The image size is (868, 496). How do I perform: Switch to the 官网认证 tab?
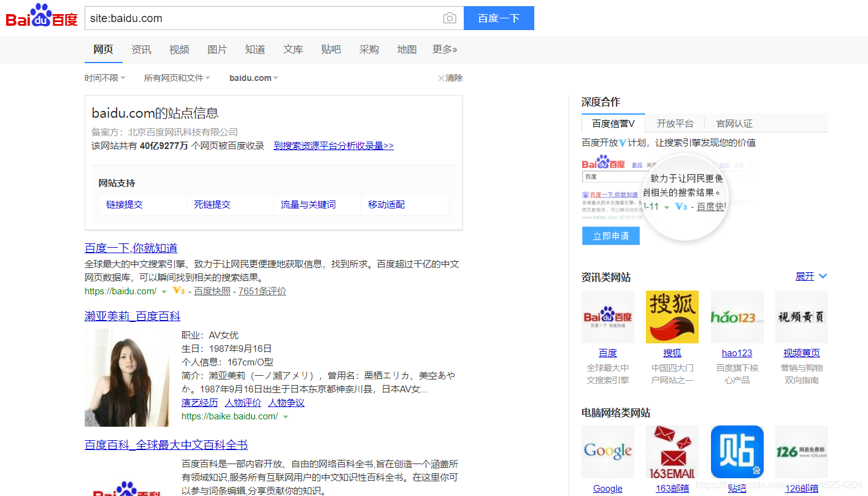point(734,123)
